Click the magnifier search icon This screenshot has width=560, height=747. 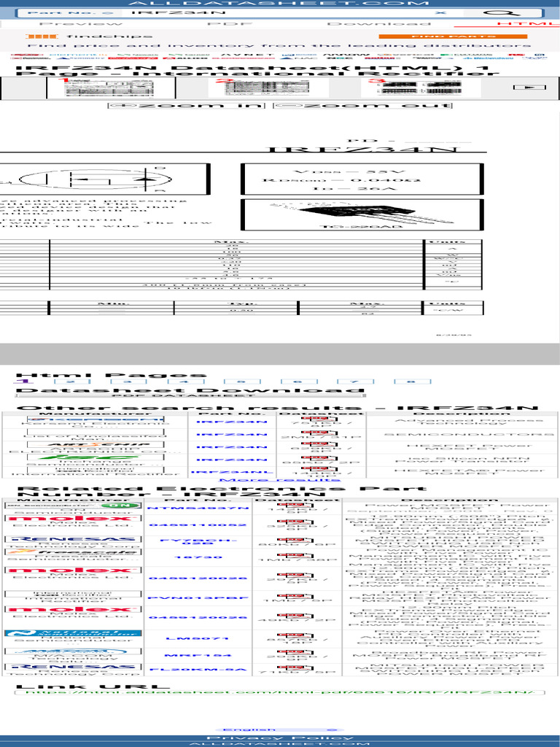click(x=501, y=13)
